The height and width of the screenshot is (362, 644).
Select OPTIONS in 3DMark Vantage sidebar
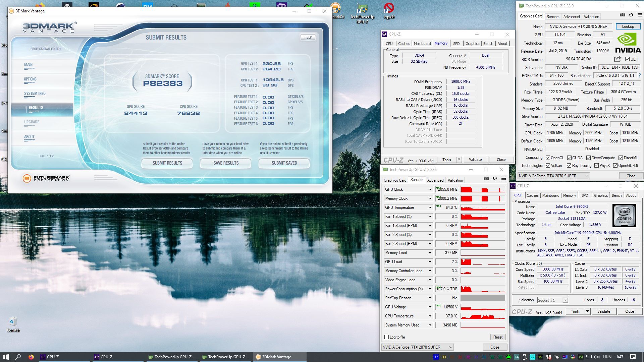tap(30, 79)
